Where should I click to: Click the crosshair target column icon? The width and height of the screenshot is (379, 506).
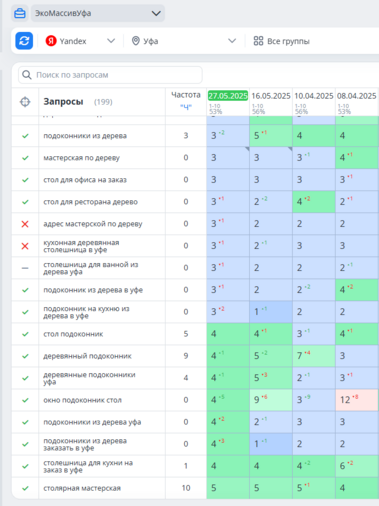click(x=25, y=102)
